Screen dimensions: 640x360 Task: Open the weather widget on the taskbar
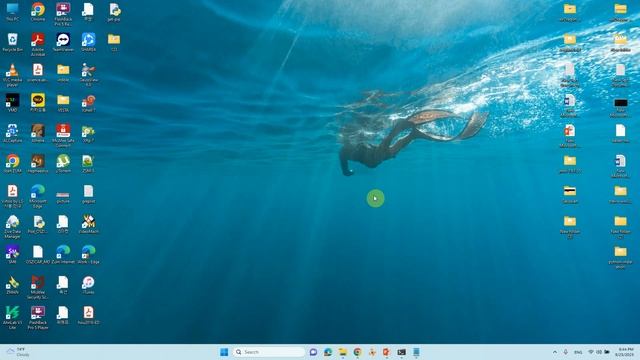point(18,352)
